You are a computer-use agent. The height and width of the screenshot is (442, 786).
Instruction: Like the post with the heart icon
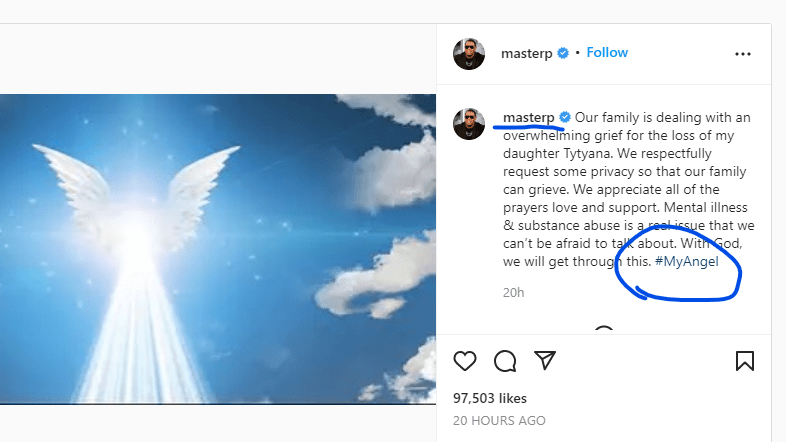click(x=465, y=360)
